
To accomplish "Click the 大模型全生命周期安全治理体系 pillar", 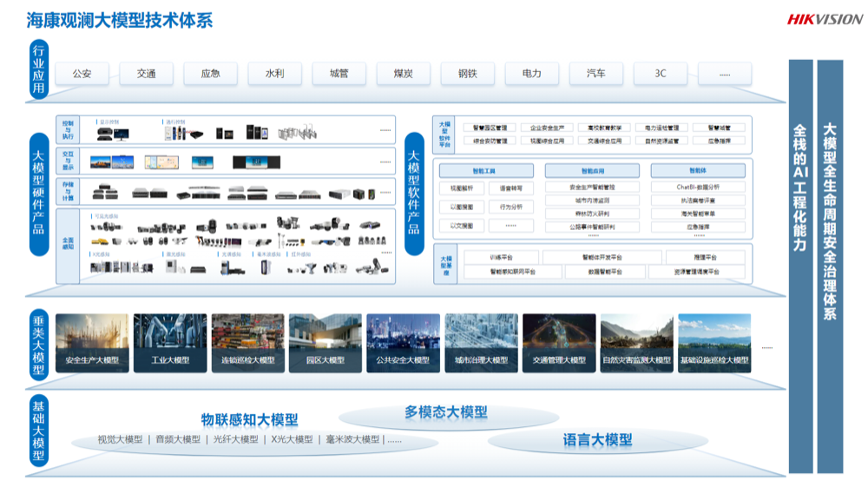I will (x=830, y=267).
